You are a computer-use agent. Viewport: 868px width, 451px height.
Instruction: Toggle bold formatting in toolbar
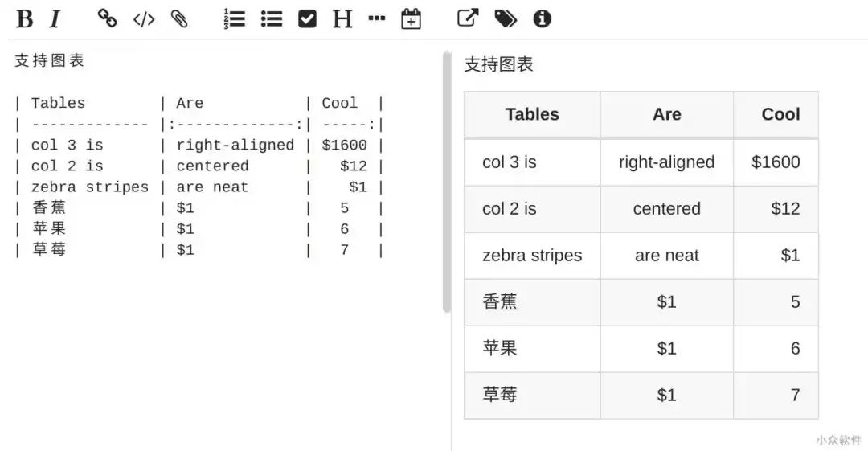coord(24,18)
